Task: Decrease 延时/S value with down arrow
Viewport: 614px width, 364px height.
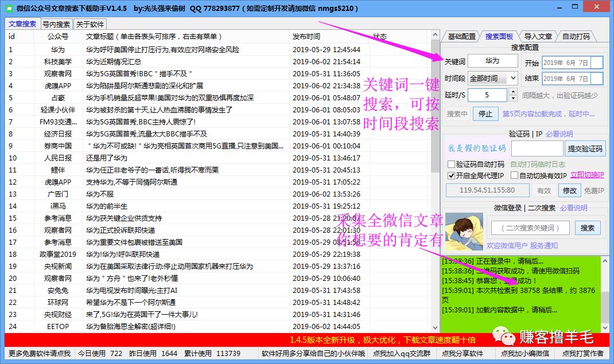Action: (513, 98)
